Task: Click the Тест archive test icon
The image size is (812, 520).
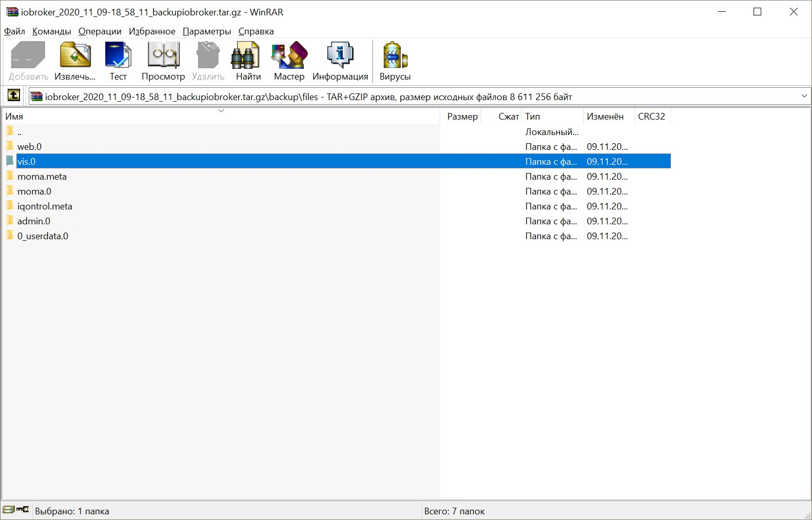Action: coord(118,55)
